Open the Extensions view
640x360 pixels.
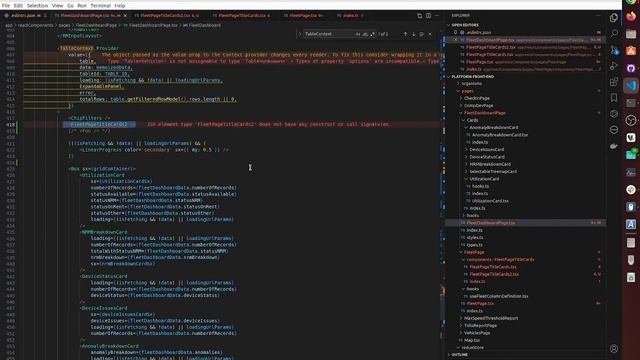tap(614, 82)
